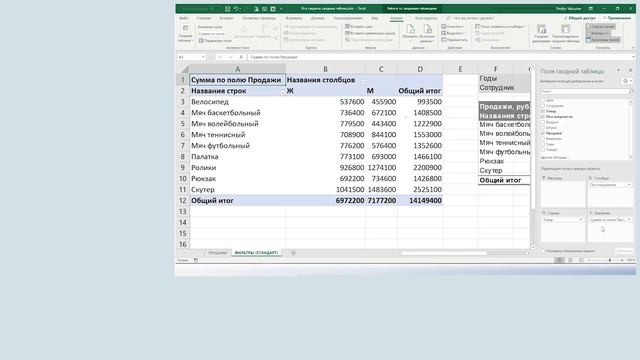Check the Возраст field checkbox
Viewport: 640px width, 360px height.
pyautogui.click(x=543, y=122)
